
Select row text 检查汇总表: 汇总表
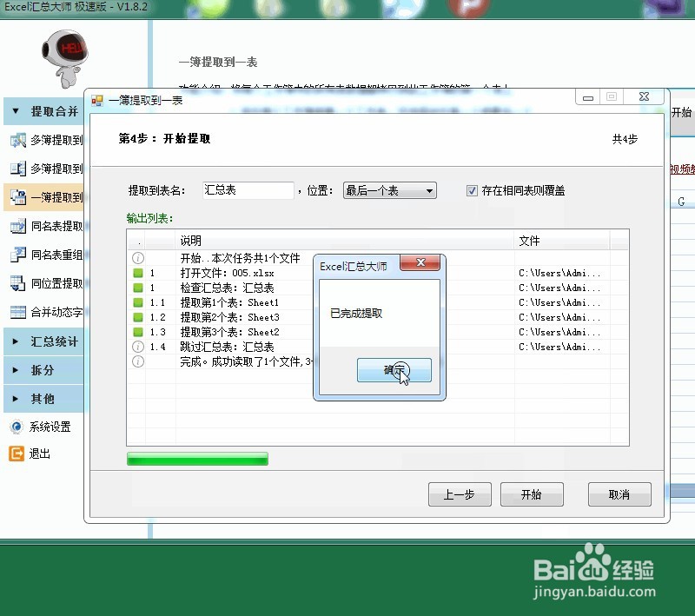click(227, 288)
